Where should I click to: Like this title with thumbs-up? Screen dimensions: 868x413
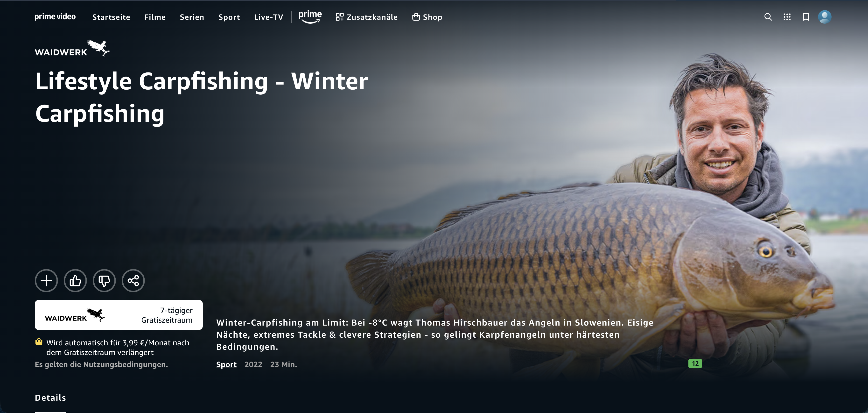(75, 280)
